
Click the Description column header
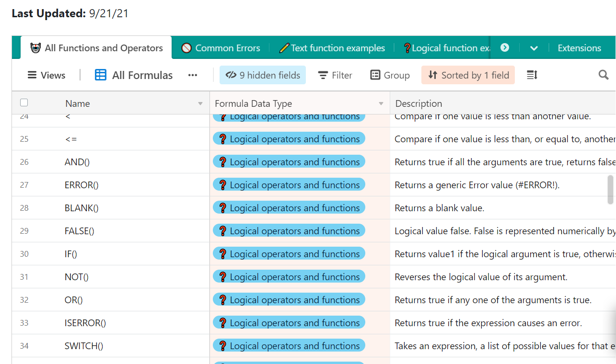(503, 103)
